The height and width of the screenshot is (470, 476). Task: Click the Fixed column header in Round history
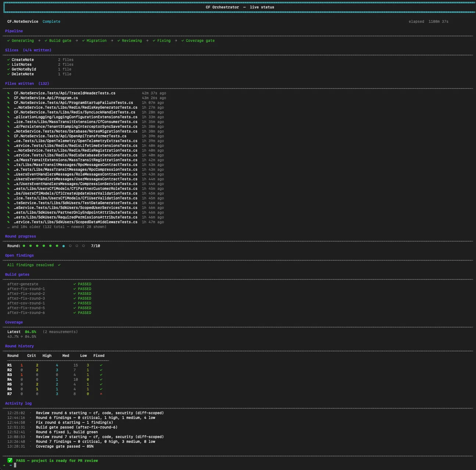99,356
